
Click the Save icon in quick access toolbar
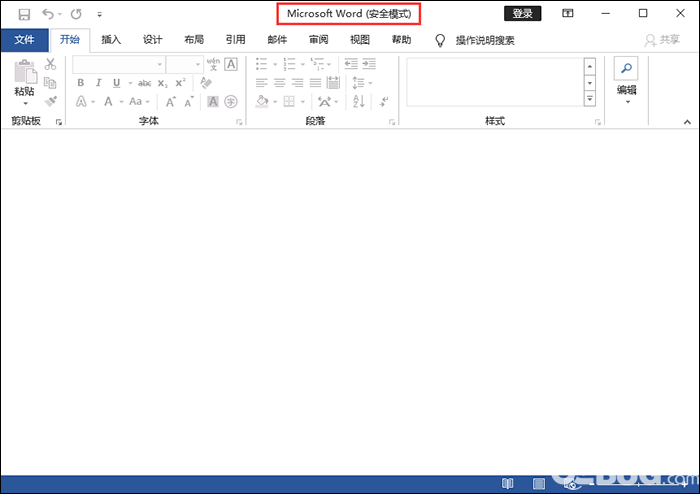coord(24,14)
